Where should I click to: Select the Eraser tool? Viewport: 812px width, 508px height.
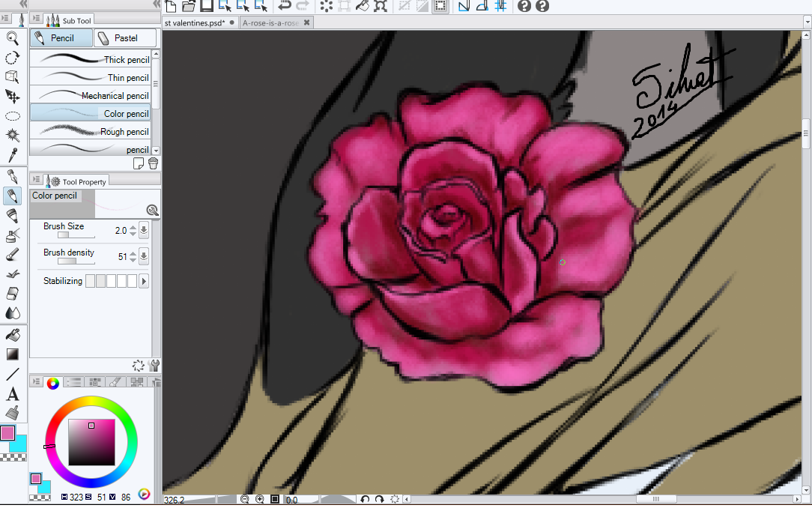tap(13, 293)
